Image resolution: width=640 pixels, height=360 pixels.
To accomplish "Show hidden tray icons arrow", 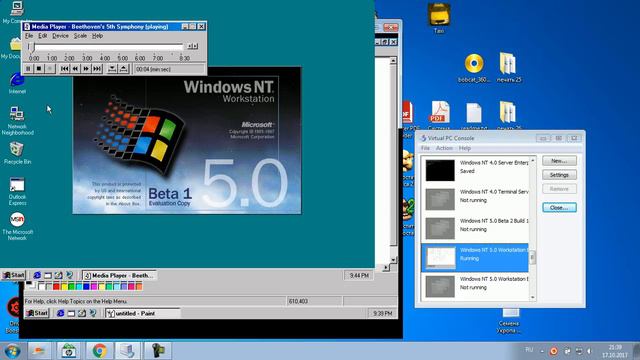I will 542,351.
